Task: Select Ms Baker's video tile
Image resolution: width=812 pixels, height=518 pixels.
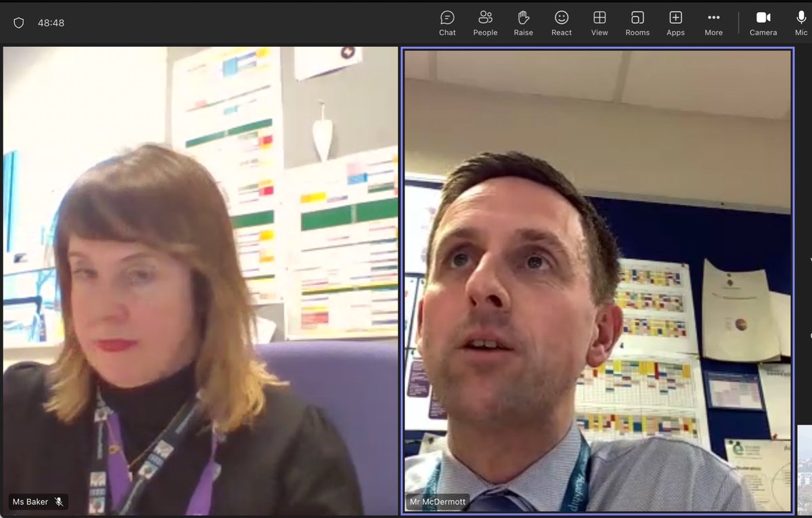Action: tap(200, 281)
